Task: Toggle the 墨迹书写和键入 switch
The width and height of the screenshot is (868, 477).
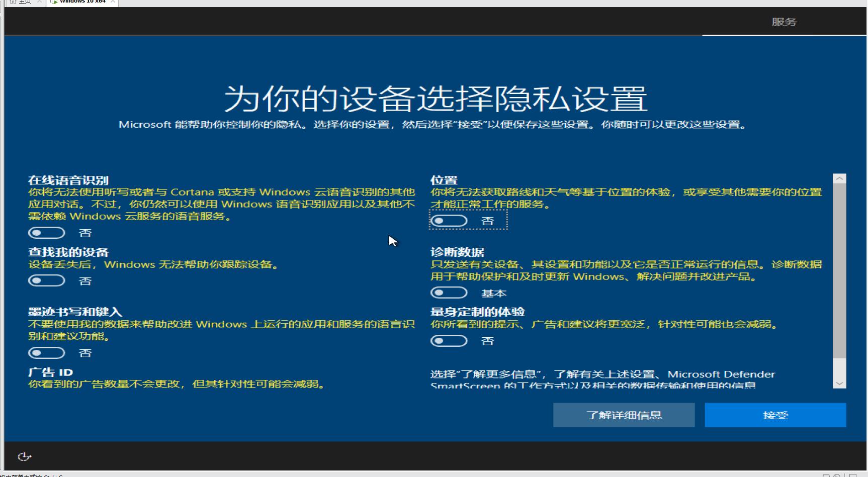Action: [47, 353]
